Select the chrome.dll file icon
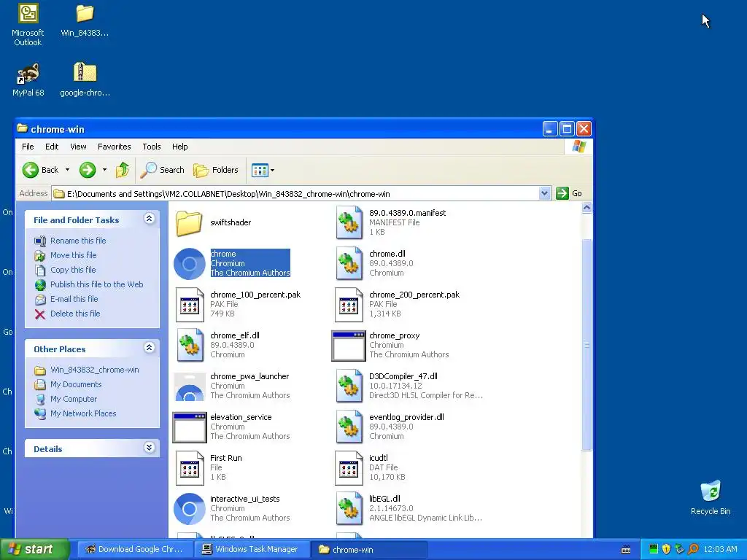 point(349,263)
